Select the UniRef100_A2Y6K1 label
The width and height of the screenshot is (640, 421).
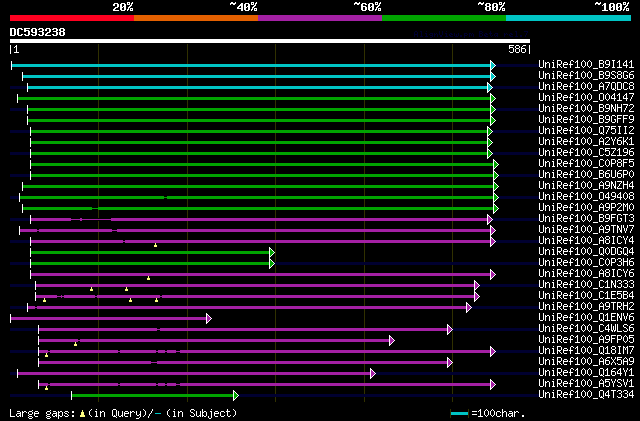click(x=586, y=141)
